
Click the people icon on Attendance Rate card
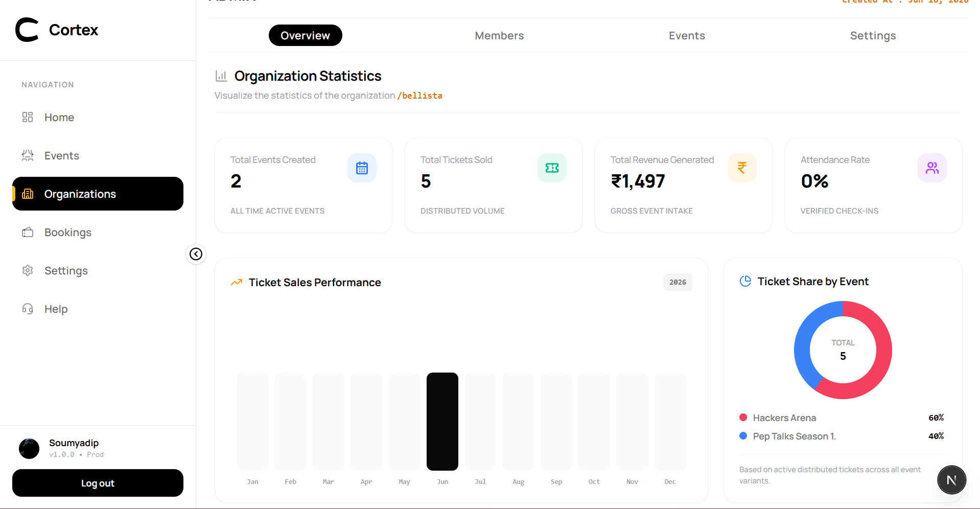932,168
